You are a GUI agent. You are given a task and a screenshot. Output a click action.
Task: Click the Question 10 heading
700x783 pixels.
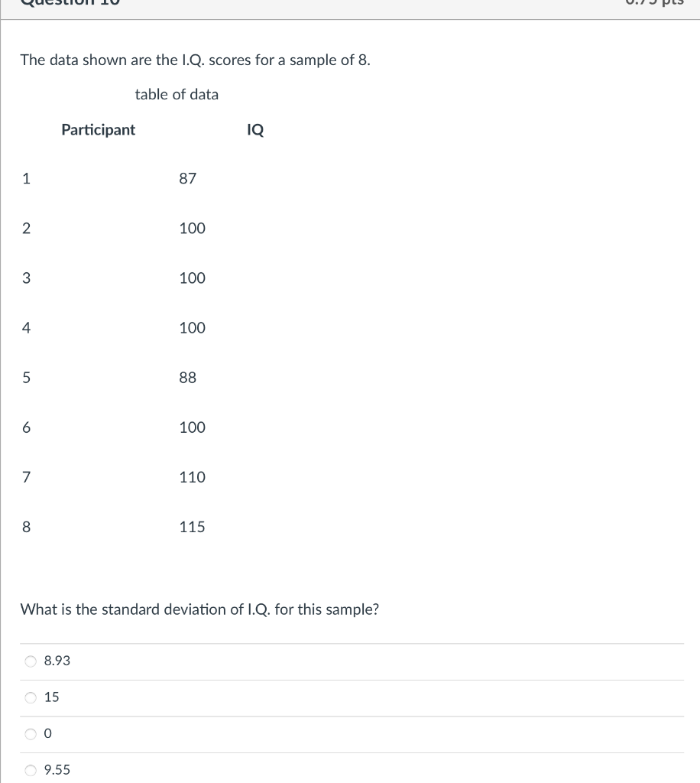(69, 3)
